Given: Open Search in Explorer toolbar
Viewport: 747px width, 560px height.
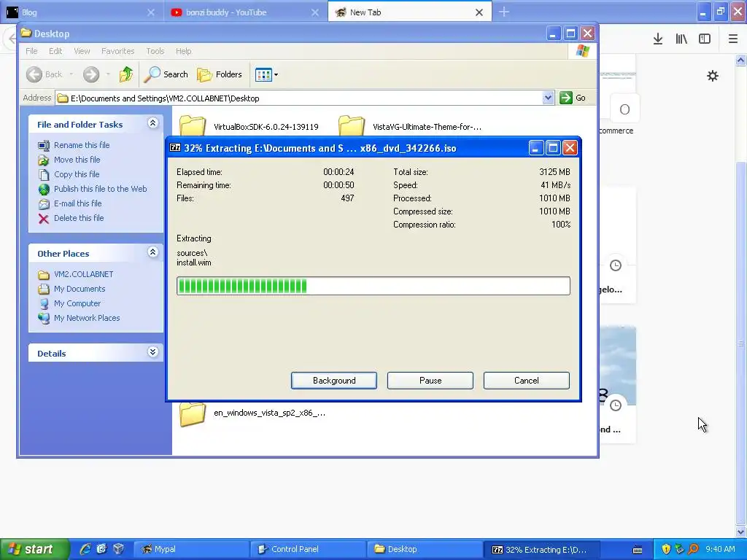Looking at the screenshot, I should tap(166, 74).
